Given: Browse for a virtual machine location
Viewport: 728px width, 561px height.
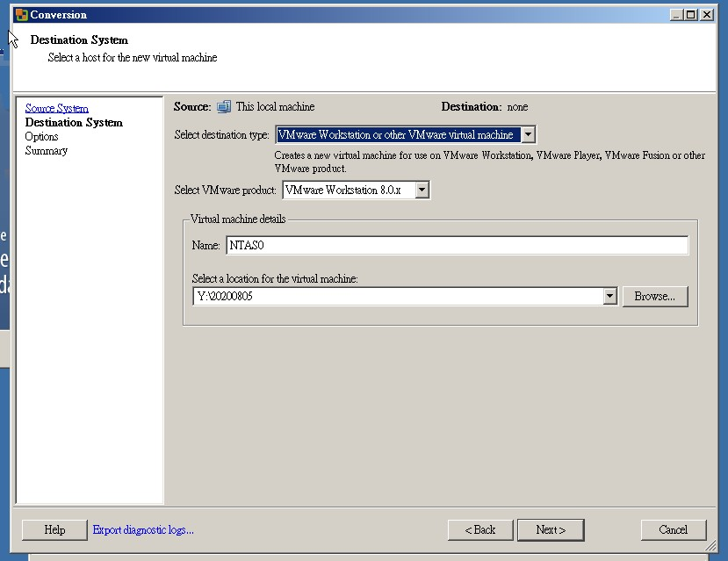Looking at the screenshot, I should click(654, 296).
